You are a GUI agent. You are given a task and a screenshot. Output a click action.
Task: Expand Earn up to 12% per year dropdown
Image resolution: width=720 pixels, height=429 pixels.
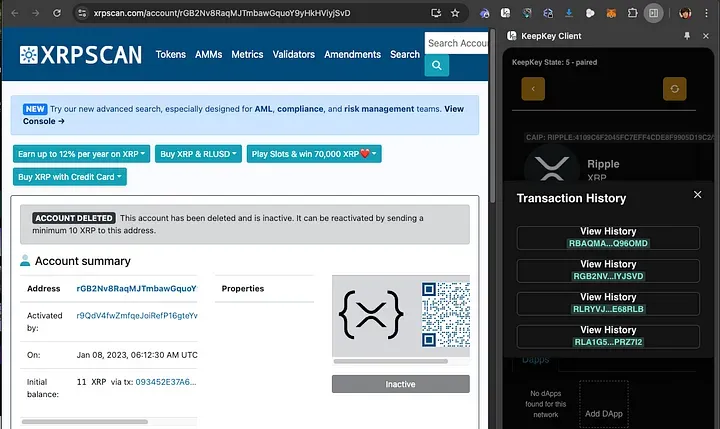pyautogui.click(x=81, y=154)
